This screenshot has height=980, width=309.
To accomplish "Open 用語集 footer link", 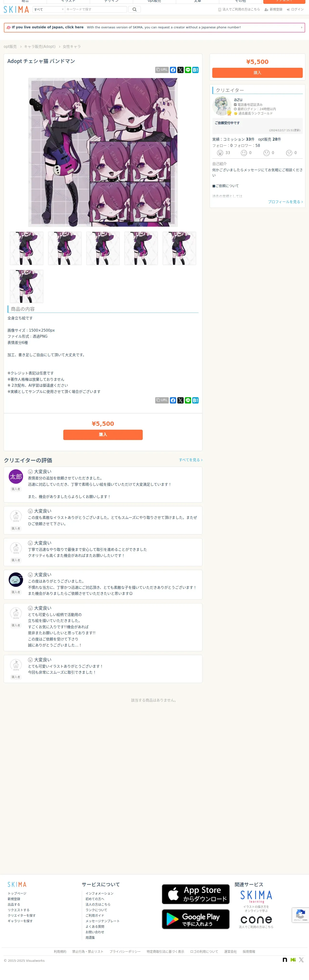I will click(90, 938).
